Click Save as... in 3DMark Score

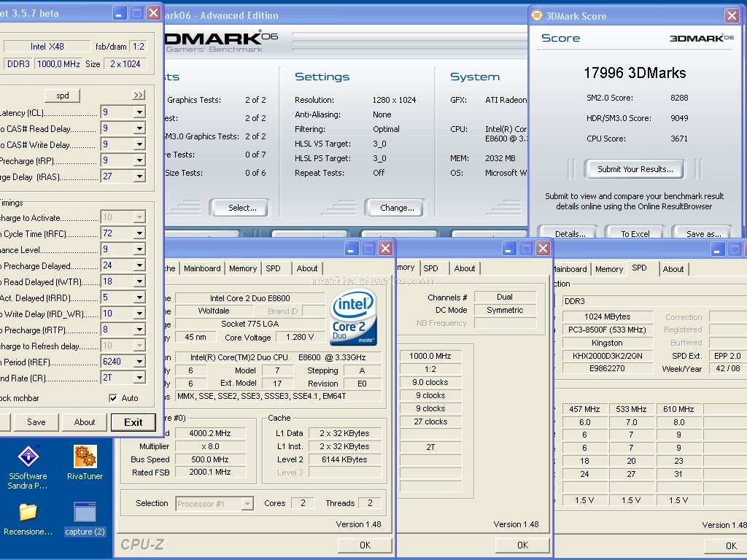pyautogui.click(x=703, y=233)
